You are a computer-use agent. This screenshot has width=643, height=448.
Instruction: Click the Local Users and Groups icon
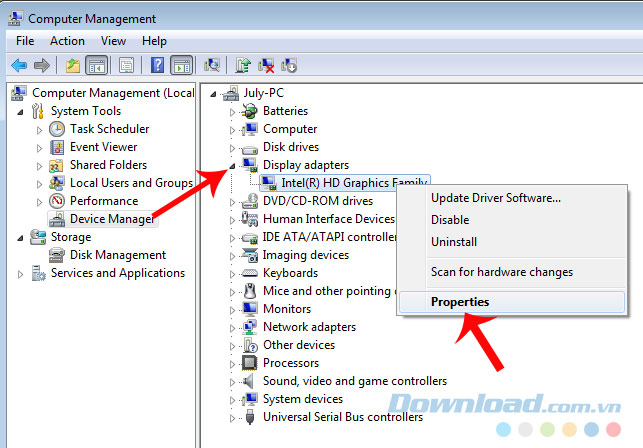pos(57,183)
